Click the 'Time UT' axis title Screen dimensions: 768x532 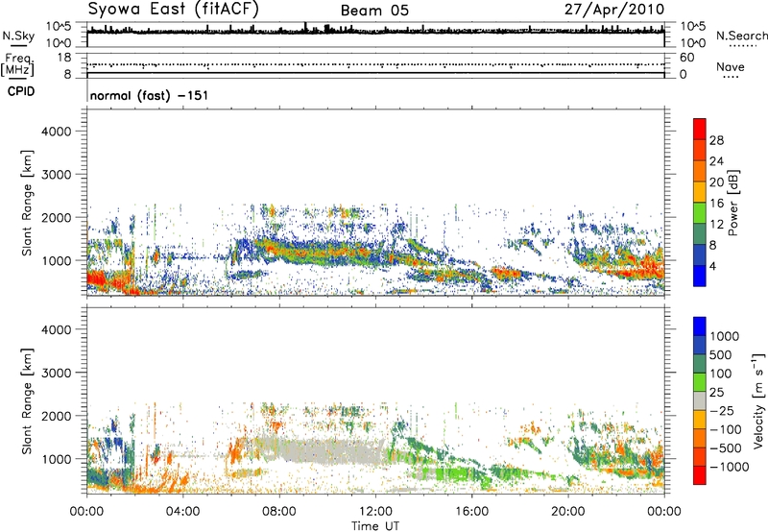tap(375, 526)
